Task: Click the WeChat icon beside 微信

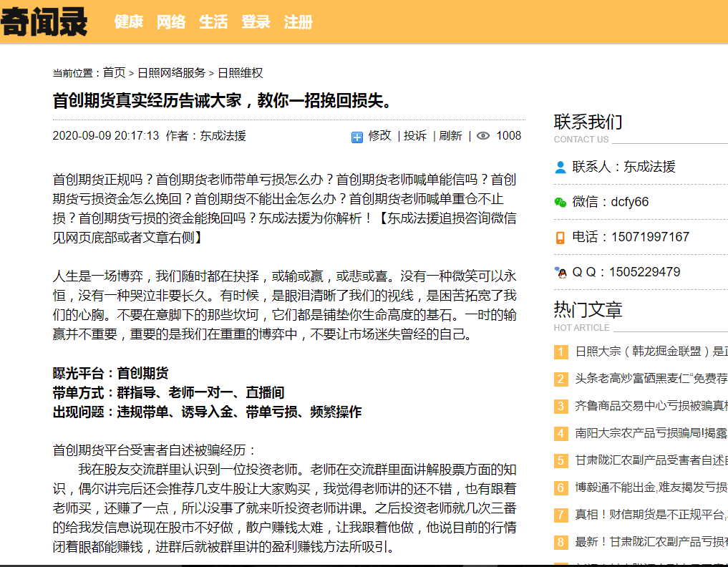Action: 560,202
